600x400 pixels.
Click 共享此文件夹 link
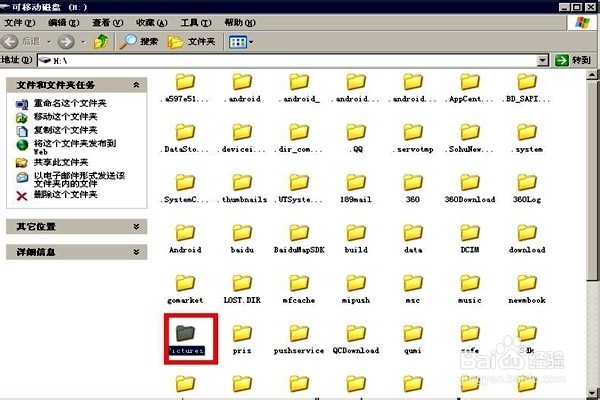(x=61, y=162)
